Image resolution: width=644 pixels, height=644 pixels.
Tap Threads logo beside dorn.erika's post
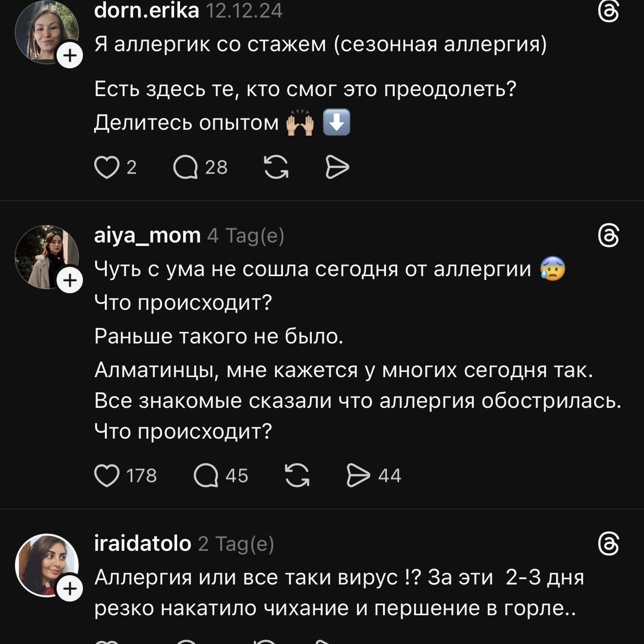608,11
